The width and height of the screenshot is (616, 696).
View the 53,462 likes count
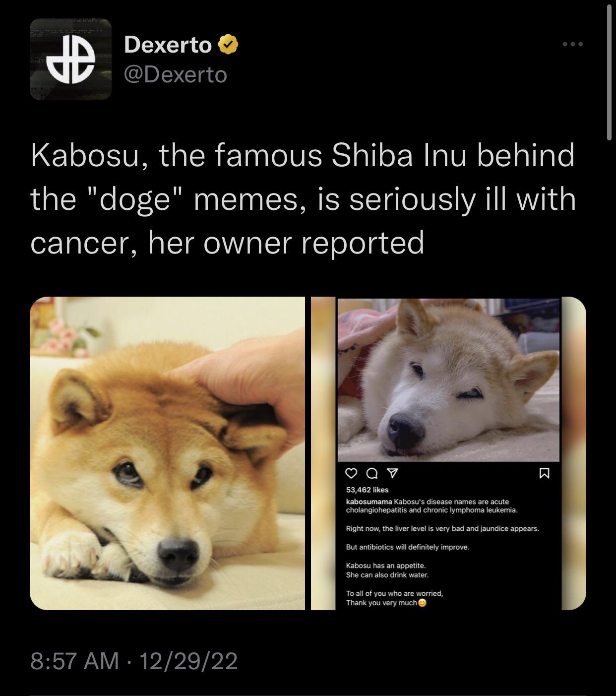pyautogui.click(x=367, y=490)
